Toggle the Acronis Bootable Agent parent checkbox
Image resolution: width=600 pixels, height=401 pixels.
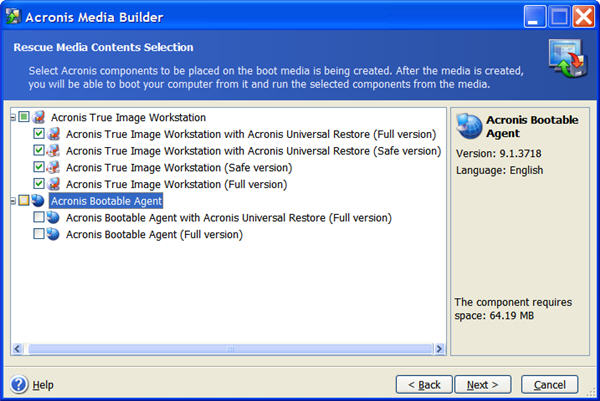pos(24,200)
